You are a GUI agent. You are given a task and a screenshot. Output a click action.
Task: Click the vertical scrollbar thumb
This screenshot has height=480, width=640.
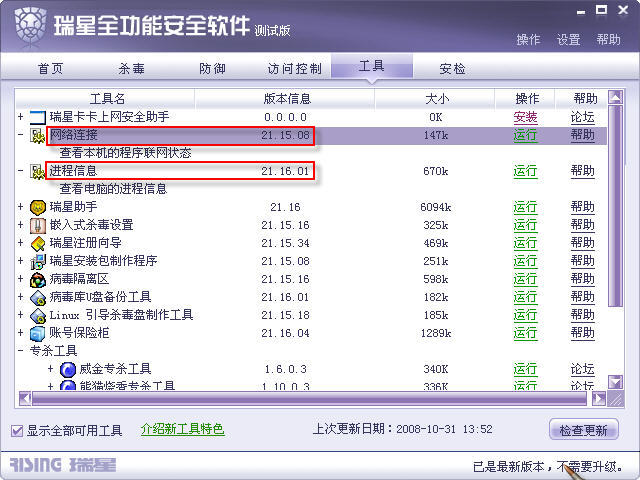pos(616,206)
